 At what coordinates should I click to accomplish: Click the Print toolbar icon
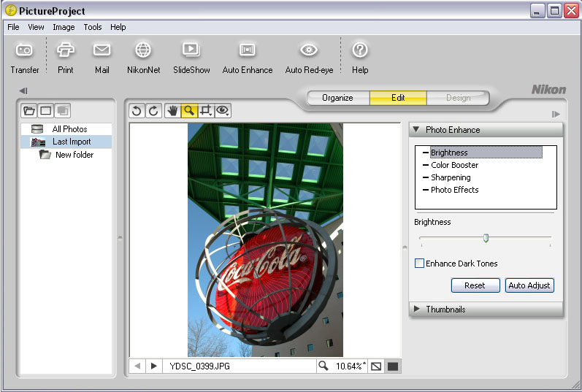pos(66,50)
